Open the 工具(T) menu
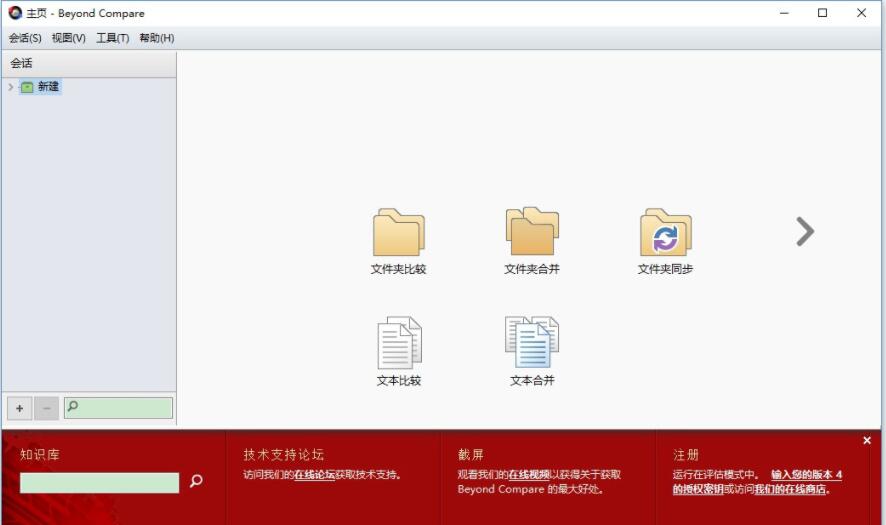The image size is (886, 525). click(112, 38)
